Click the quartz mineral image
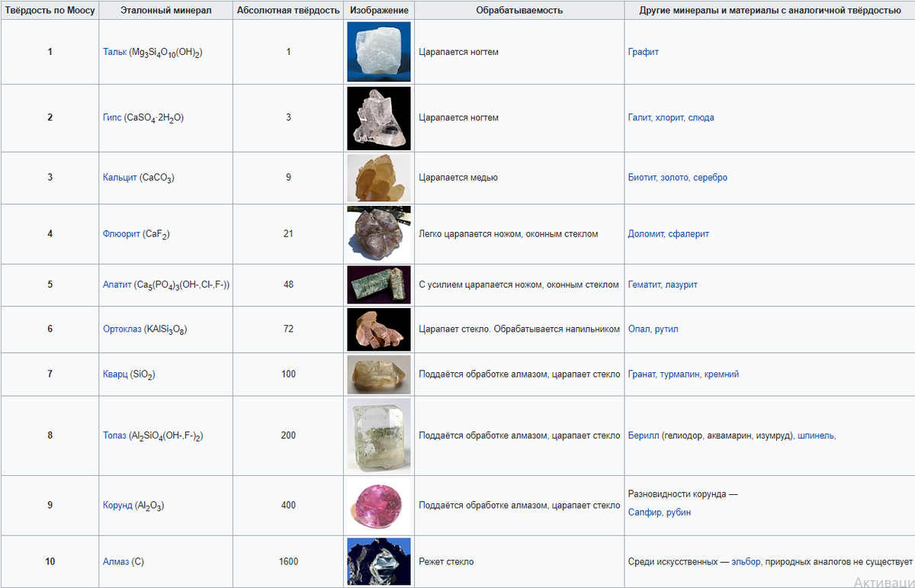915x588 pixels. click(379, 374)
